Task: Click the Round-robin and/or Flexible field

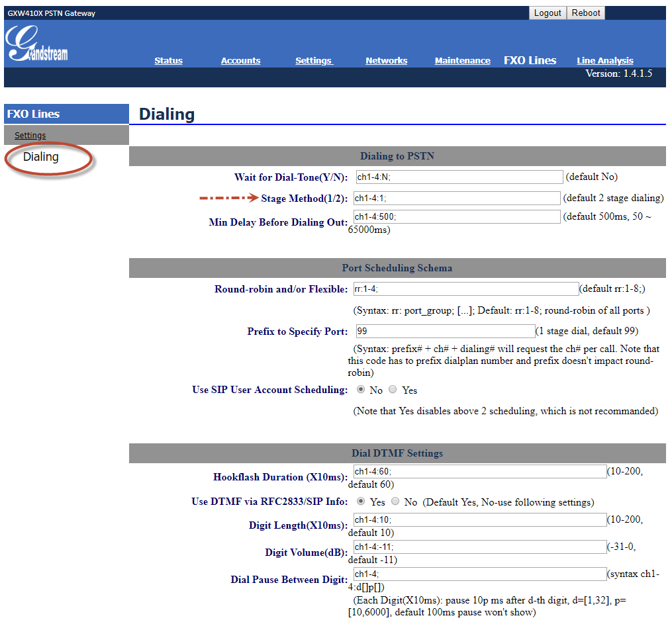Action: coord(466,289)
